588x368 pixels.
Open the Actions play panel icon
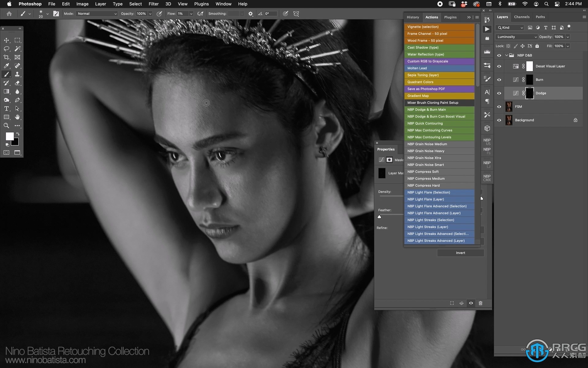[487, 29]
